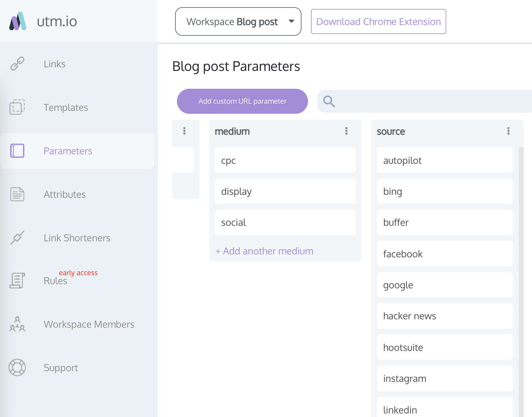This screenshot has width=532, height=417.
Task: Select the display medium value
Action: tap(285, 191)
